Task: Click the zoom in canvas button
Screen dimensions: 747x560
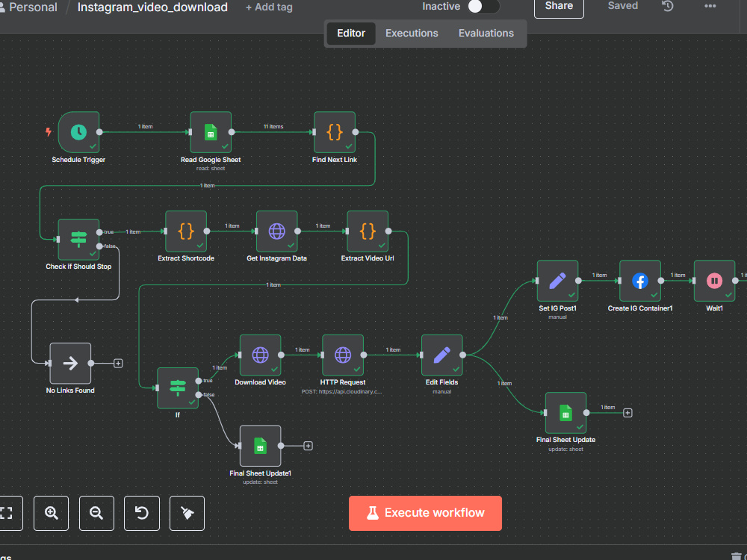Action: (51, 513)
